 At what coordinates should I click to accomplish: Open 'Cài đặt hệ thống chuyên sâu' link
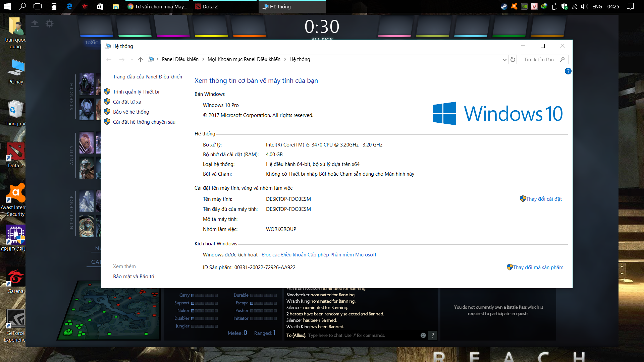point(144,122)
